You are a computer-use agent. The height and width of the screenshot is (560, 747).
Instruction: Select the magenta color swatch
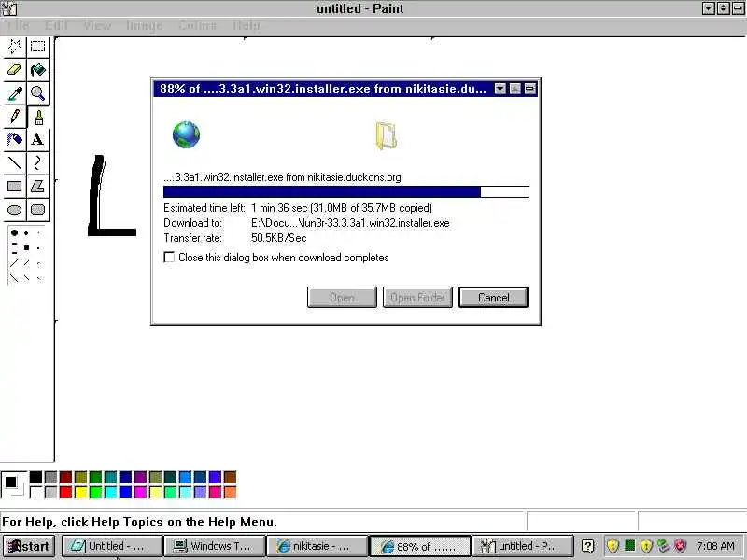(141, 492)
